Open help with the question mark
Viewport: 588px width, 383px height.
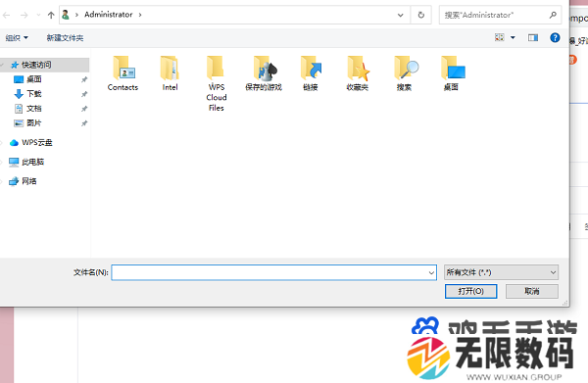point(555,37)
